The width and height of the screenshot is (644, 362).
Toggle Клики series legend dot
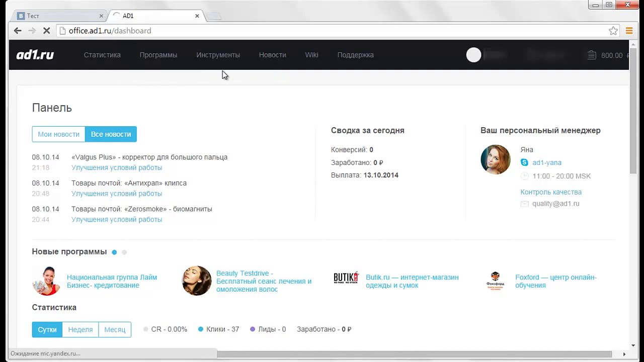(x=200, y=329)
